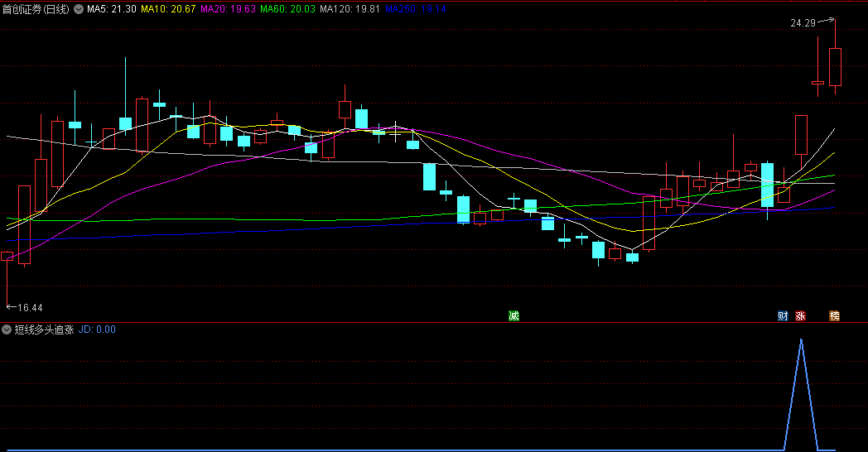Click the 24.29 high price label
This screenshot has width=868, height=452.
[x=803, y=23]
